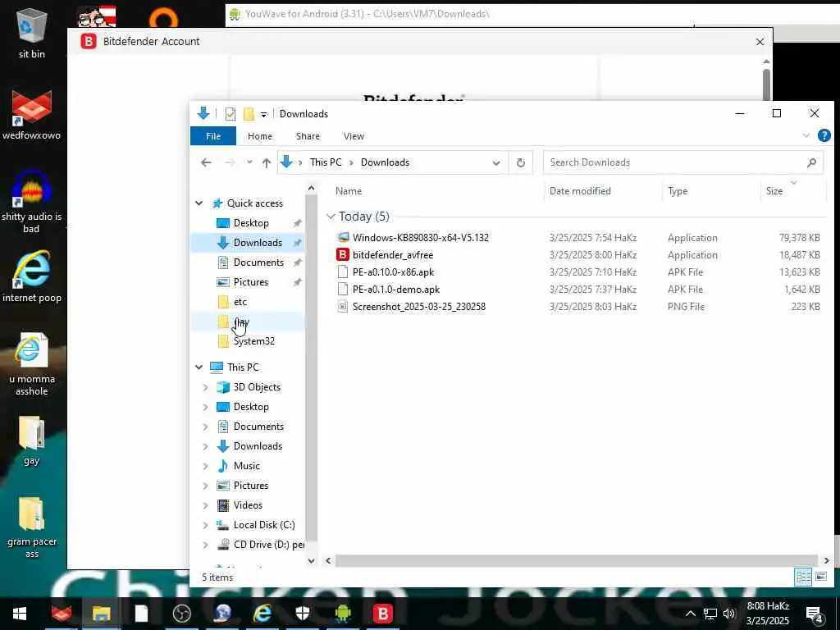Select the Windows-KB890830-x64-V5.132 file
This screenshot has width=840, height=630.
coord(421,237)
